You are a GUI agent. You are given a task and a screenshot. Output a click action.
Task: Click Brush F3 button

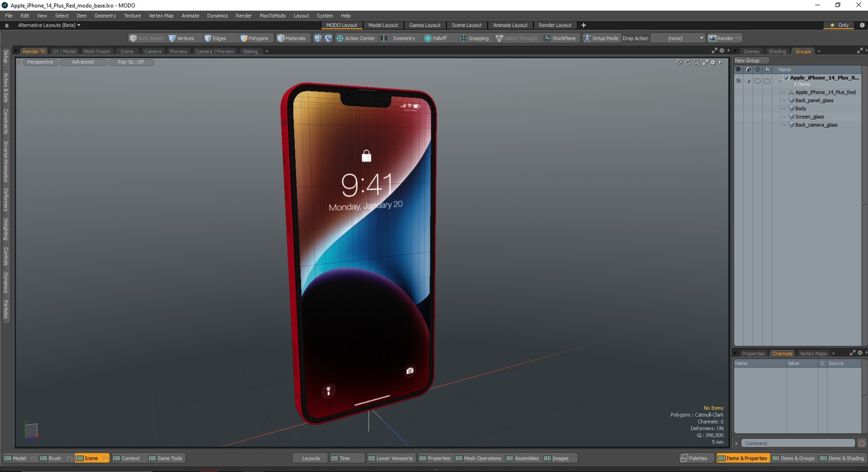coord(56,458)
